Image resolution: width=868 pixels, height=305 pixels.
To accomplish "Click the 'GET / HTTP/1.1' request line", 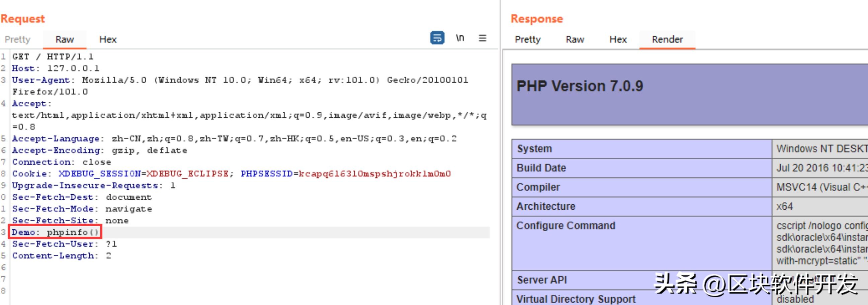I will coord(53,57).
